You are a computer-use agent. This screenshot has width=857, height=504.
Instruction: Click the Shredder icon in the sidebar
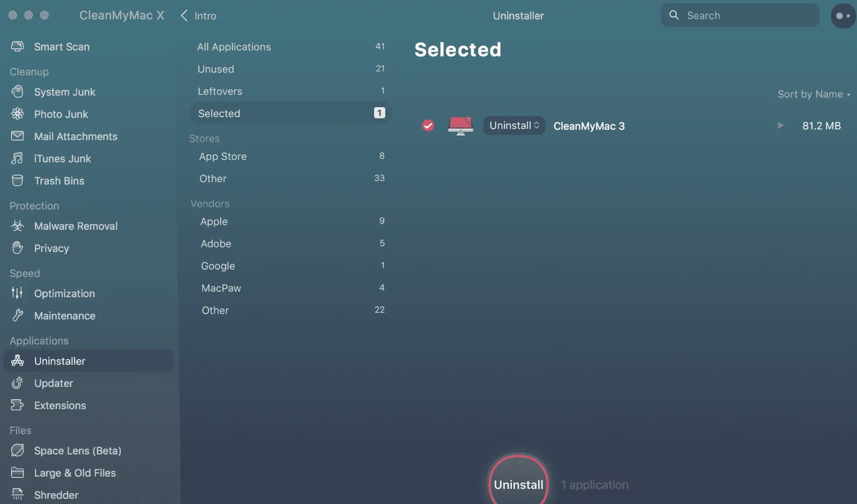tap(17, 494)
